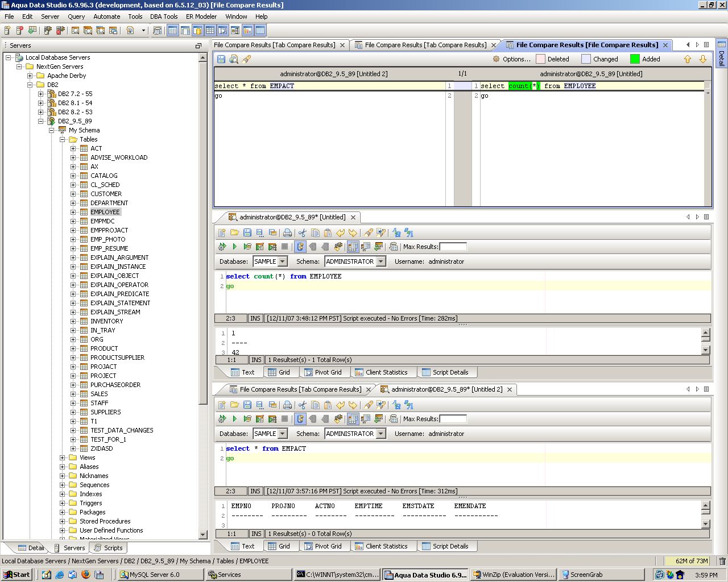
Task: Click Cut scissors icon in upper query editor
Action: pyautogui.click(x=302, y=232)
